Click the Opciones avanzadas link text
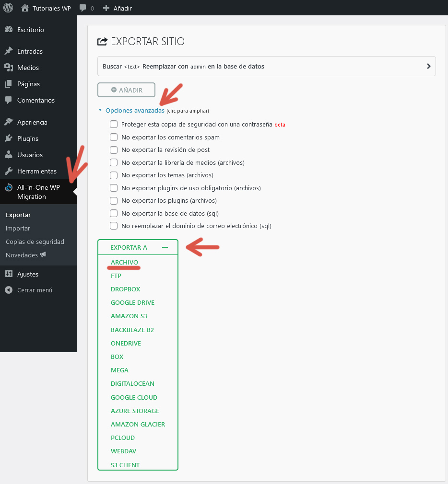The image size is (448, 484). click(135, 110)
